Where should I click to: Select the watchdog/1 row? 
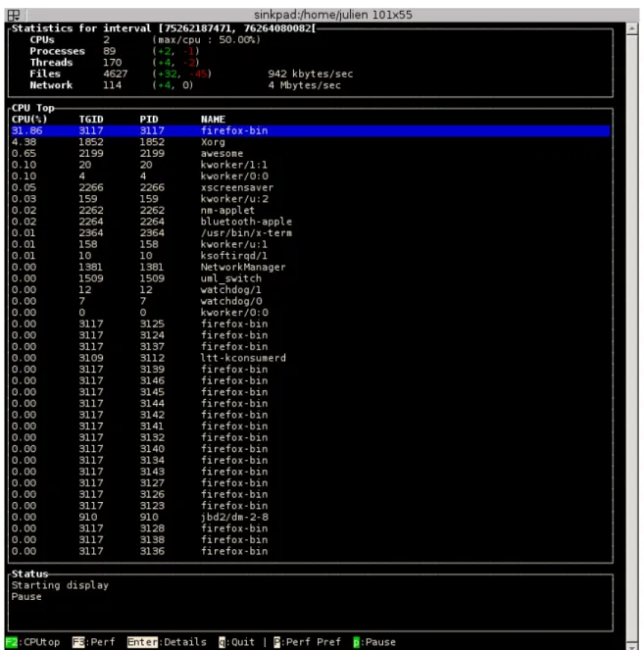coord(311,290)
